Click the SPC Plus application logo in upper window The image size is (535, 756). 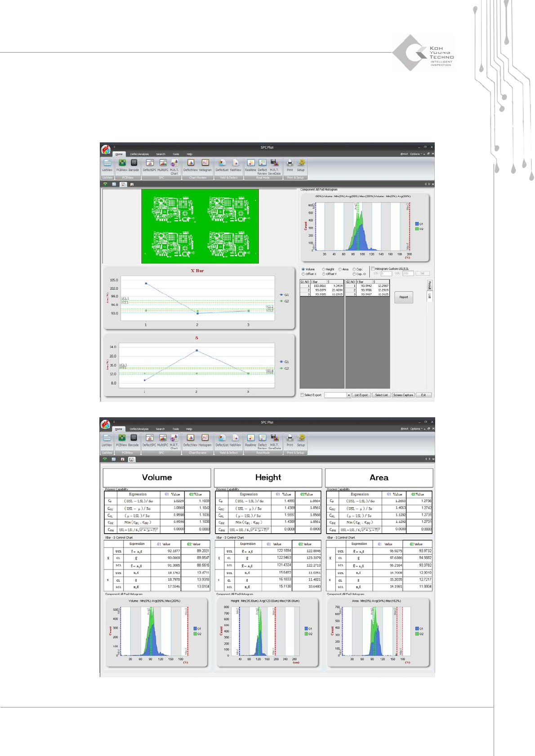tap(106, 150)
